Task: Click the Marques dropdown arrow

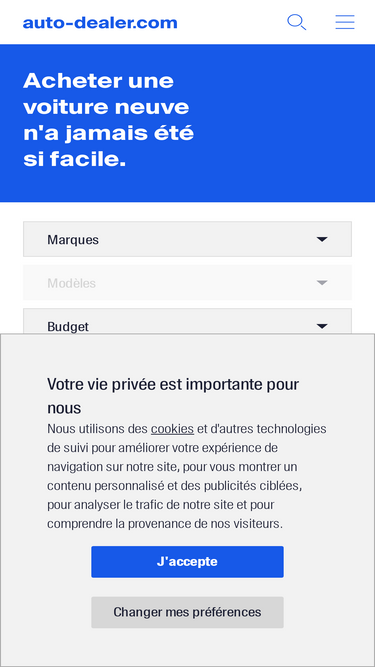Action: (x=322, y=239)
